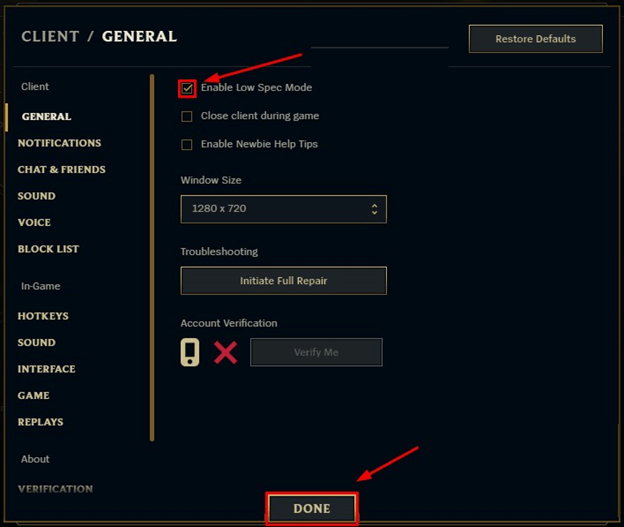Click the red X verification status icon
This screenshot has height=527, width=624.
pyautogui.click(x=226, y=352)
